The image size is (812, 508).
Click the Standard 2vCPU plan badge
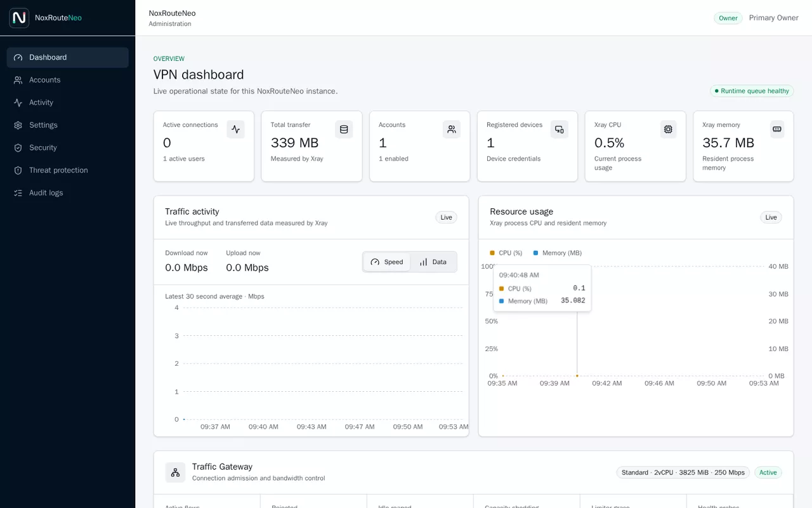point(683,472)
